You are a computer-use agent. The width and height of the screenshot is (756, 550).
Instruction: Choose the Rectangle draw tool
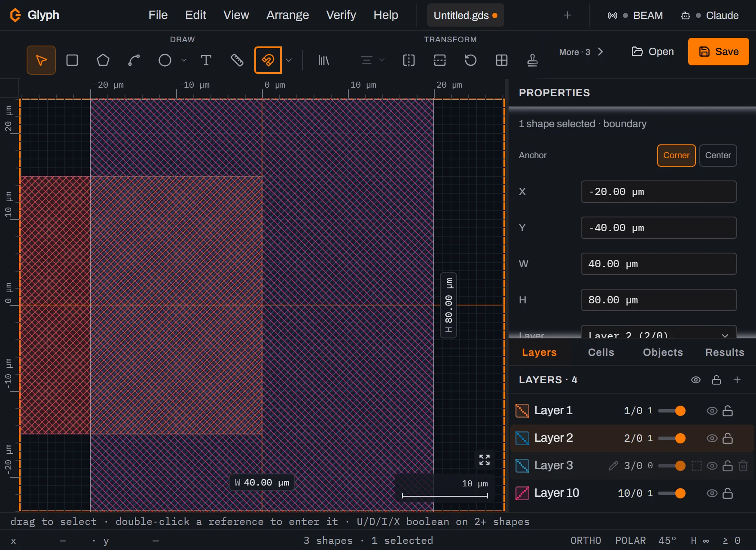[x=72, y=60]
